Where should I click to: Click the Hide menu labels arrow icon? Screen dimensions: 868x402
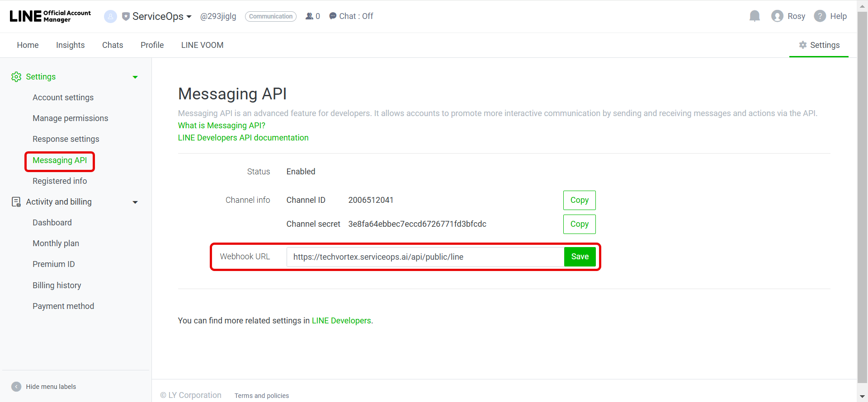16,387
